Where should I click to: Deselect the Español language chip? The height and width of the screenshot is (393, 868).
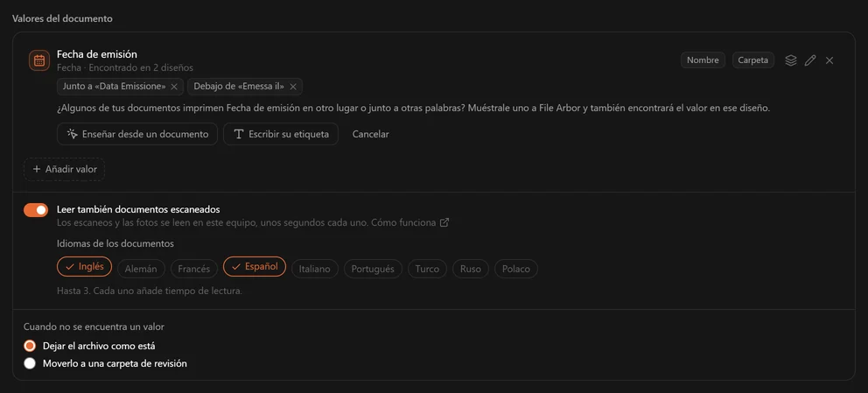coord(255,267)
